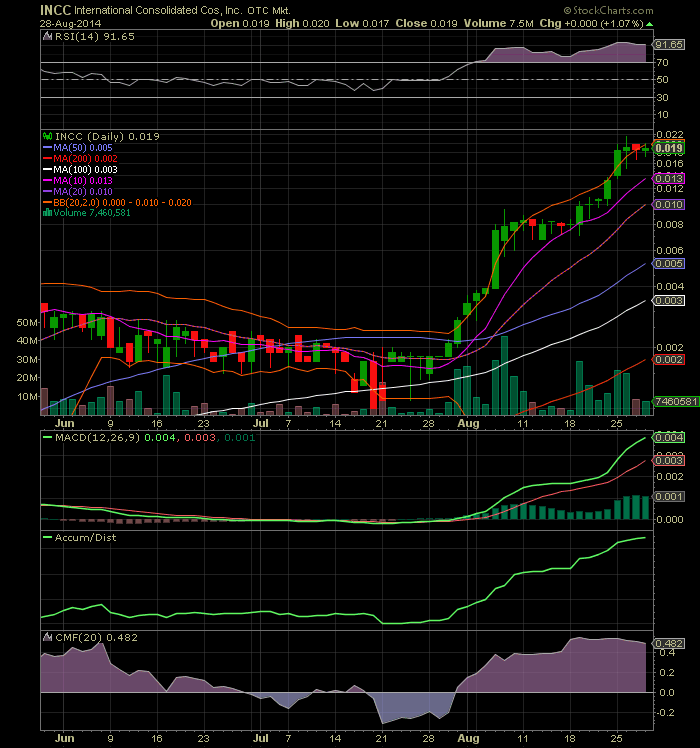Click the -0.2 CMF axis label
700x748 pixels.
click(x=665, y=712)
